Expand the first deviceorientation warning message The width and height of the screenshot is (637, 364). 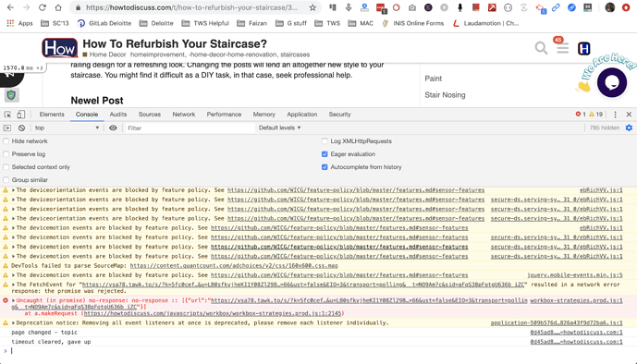tap(14, 190)
